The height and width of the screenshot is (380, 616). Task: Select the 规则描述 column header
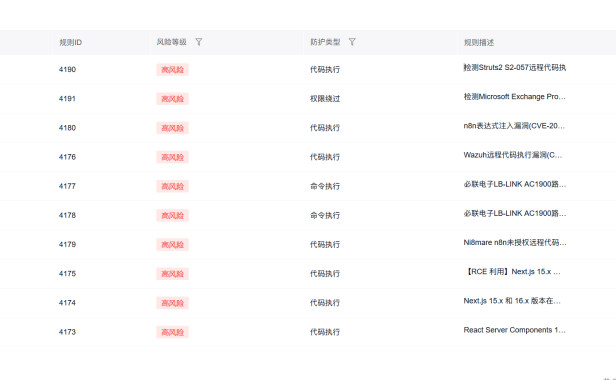479,42
